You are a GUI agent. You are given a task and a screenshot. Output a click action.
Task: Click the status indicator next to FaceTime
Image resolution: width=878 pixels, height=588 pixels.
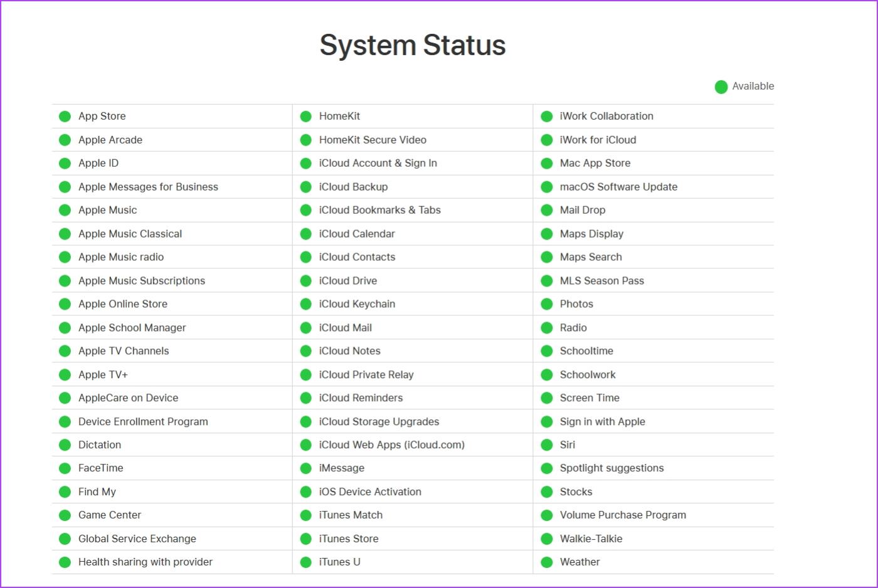pyautogui.click(x=65, y=468)
